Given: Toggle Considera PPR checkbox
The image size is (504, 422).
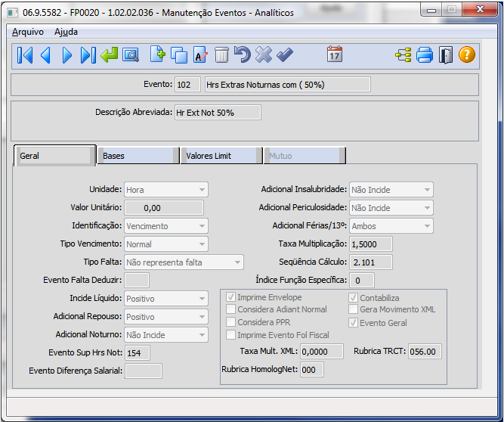Looking at the screenshot, I should [x=230, y=322].
